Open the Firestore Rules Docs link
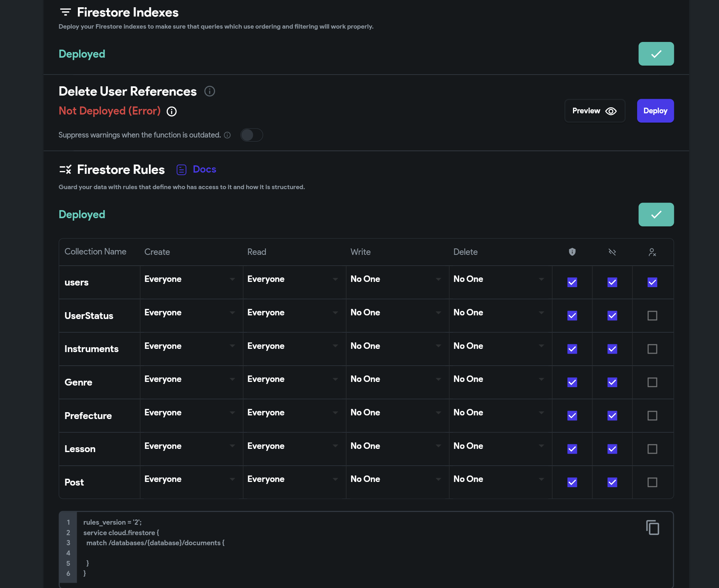This screenshot has height=588, width=719. 204,169
